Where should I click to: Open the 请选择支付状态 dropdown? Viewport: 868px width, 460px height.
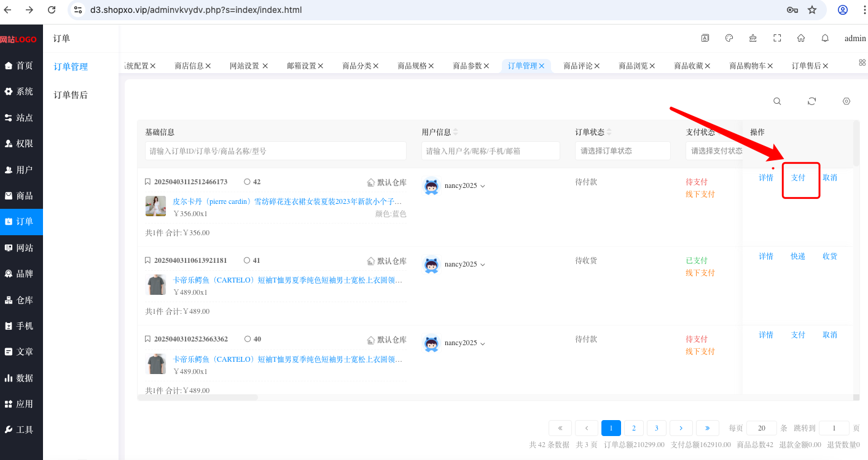tap(714, 150)
